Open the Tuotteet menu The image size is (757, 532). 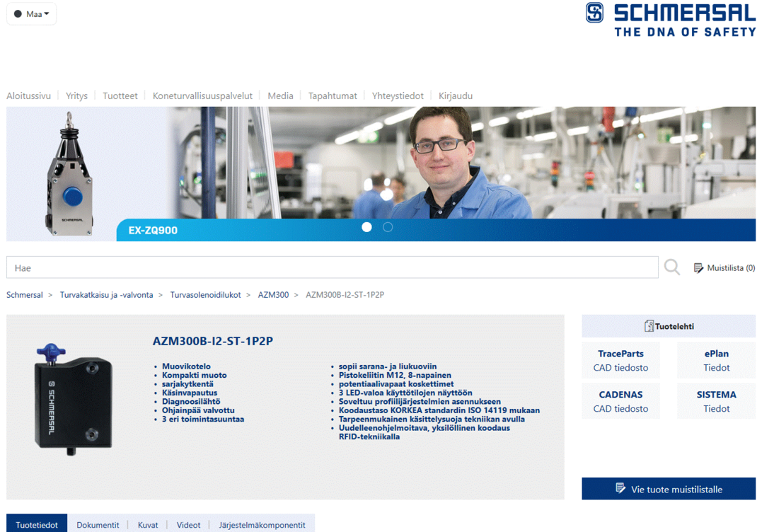point(120,96)
